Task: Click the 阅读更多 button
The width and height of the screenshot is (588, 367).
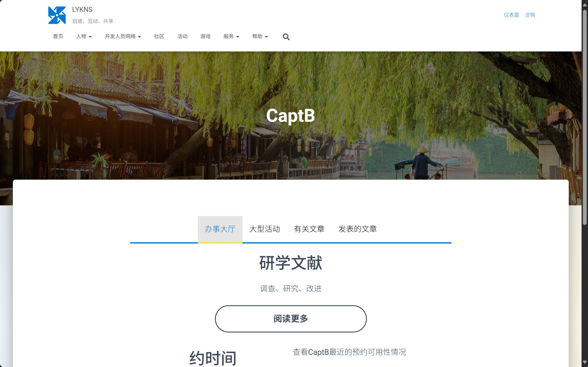Action: click(291, 319)
